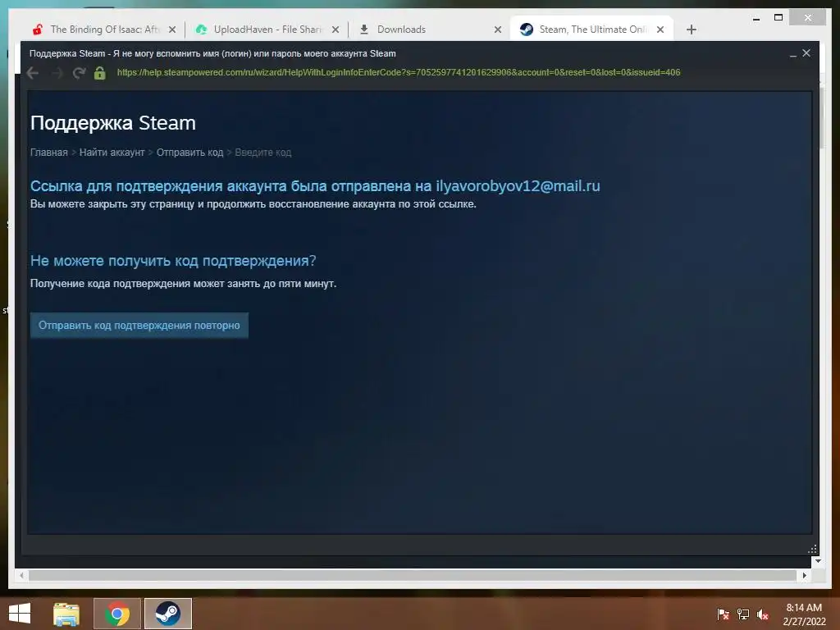Go back using the Steam browser back arrow

pyautogui.click(x=33, y=73)
